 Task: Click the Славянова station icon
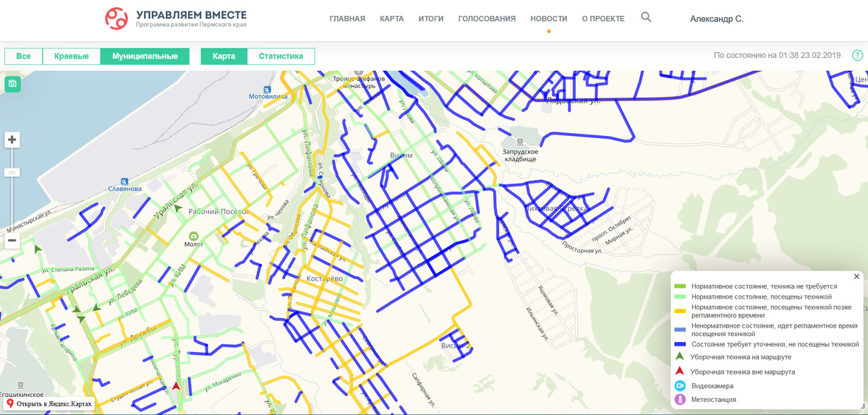point(123,181)
